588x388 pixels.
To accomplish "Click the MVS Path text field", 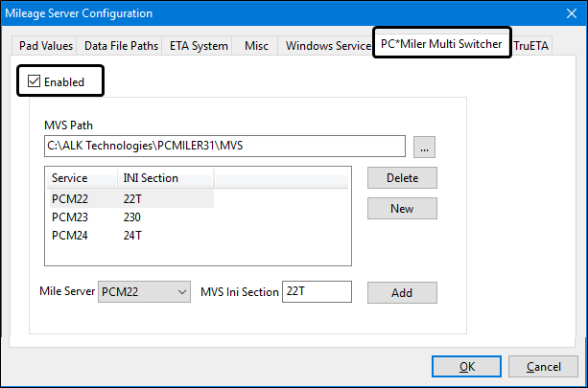I will click(x=224, y=147).
